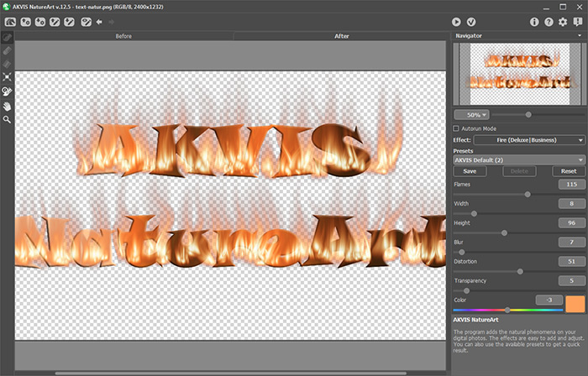Click the Navigator preview thumbnail

tap(520, 74)
